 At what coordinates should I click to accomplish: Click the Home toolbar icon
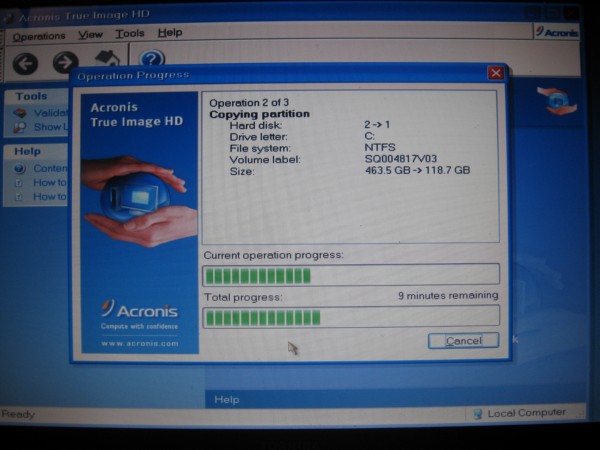tap(108, 58)
